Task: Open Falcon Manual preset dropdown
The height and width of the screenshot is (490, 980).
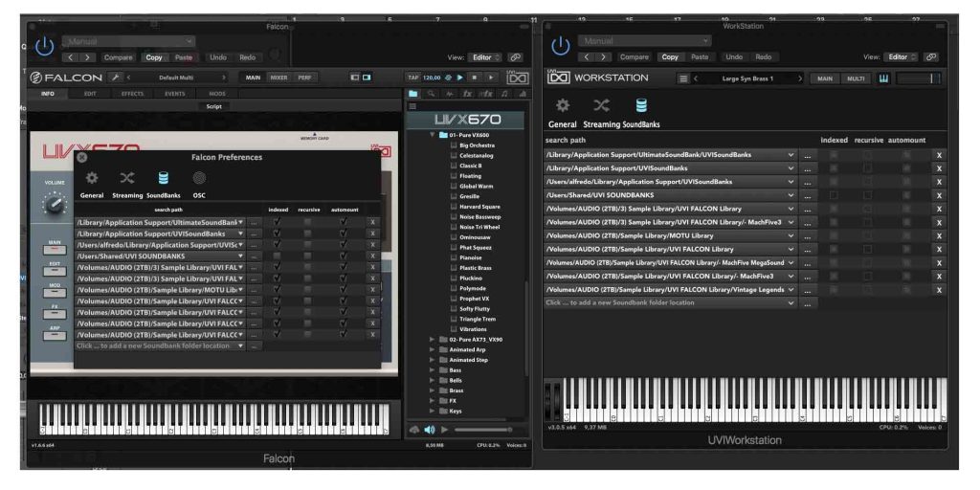Action: (129, 41)
